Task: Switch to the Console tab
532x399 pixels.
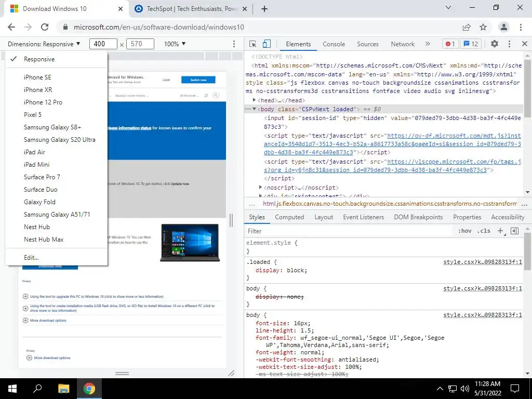Action: [x=334, y=44]
